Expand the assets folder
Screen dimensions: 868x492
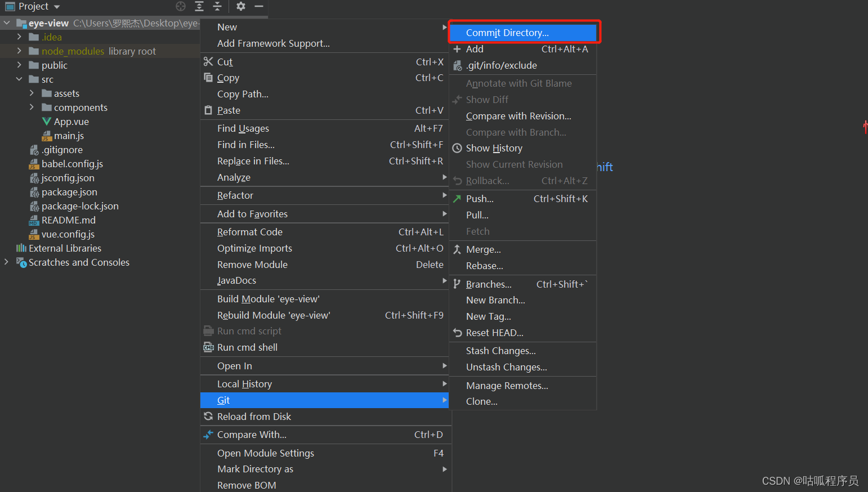pos(32,93)
